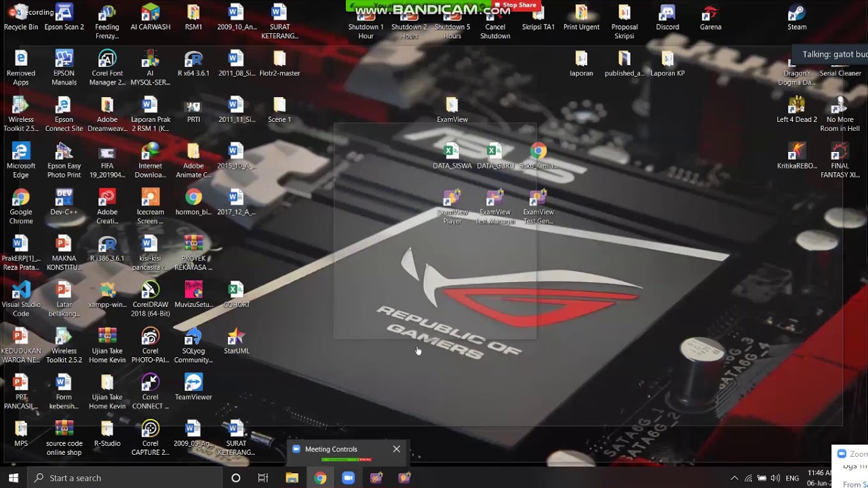868x488 pixels.
Task: Open the ExamView folder
Action: 452,110
